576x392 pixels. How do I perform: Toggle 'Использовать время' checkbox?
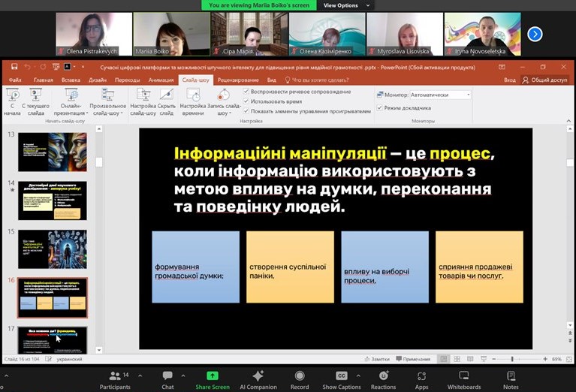[246, 101]
